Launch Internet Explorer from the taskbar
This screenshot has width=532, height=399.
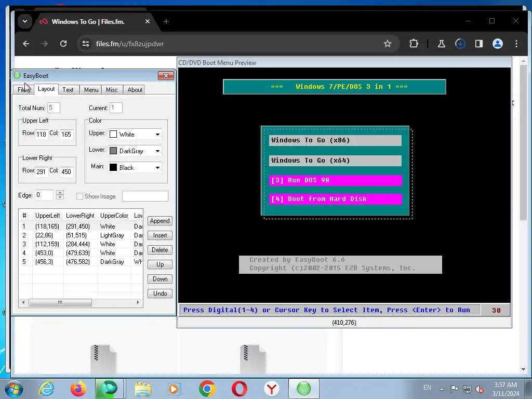click(x=46, y=389)
